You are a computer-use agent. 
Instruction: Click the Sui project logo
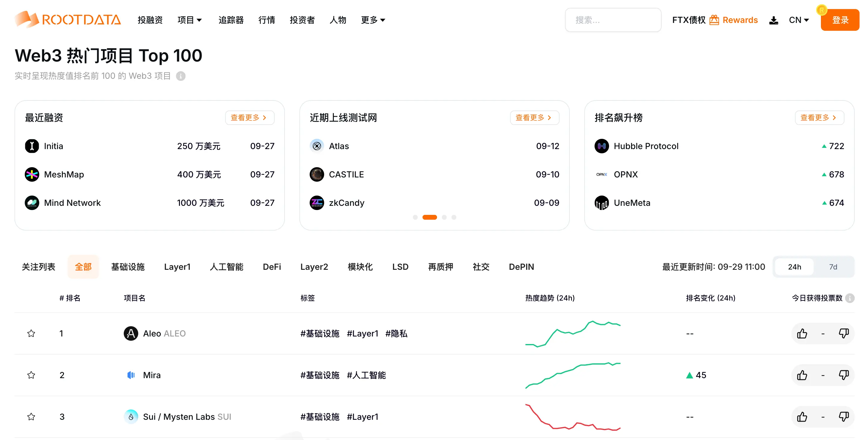point(131,417)
